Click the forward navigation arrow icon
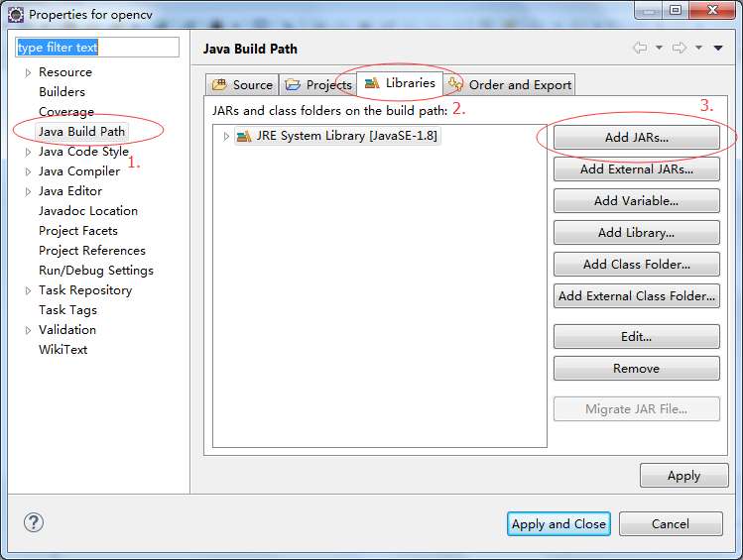 (x=680, y=48)
